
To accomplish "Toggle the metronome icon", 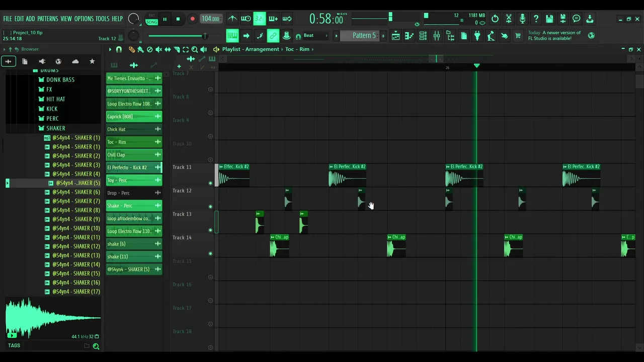I will tap(232, 19).
